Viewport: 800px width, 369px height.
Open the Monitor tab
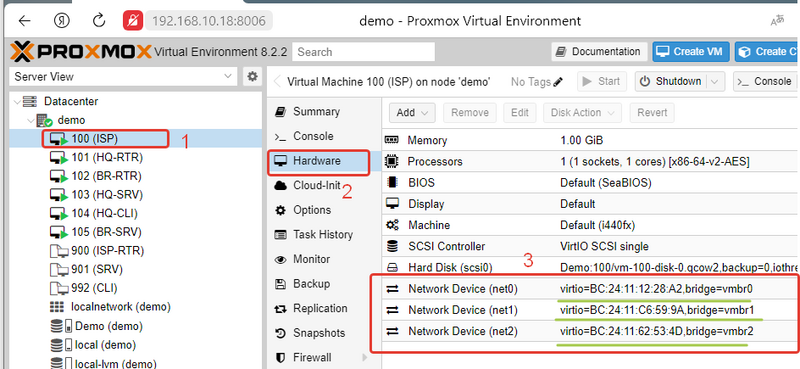point(324,259)
